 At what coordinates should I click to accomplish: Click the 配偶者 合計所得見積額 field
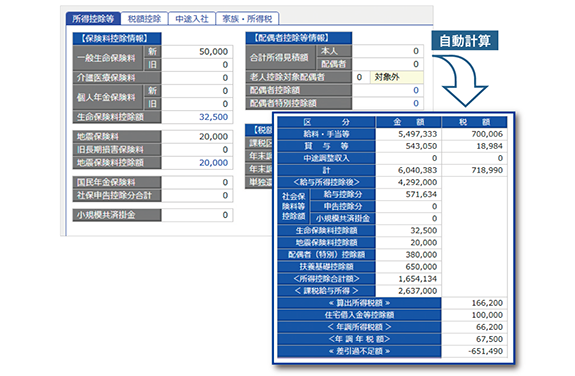pyautogui.click(x=388, y=64)
